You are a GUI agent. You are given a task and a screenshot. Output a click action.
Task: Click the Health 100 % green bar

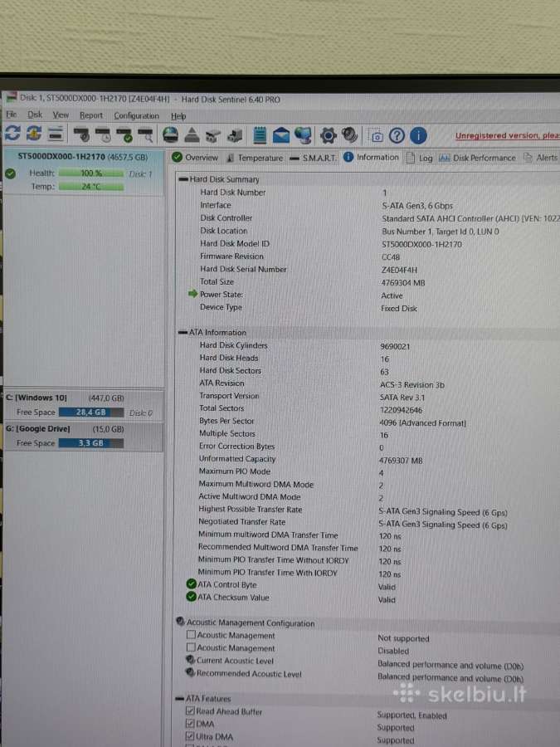(x=91, y=173)
